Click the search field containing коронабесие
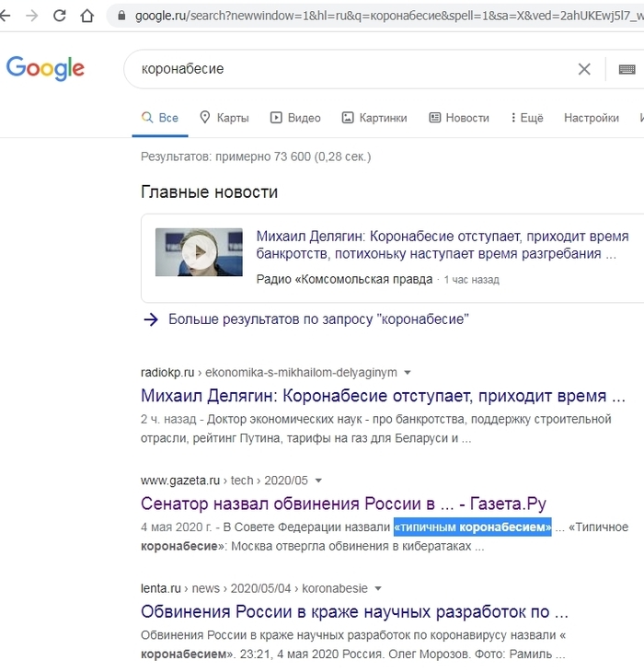Screen dimensions: 644x672 point(350,69)
